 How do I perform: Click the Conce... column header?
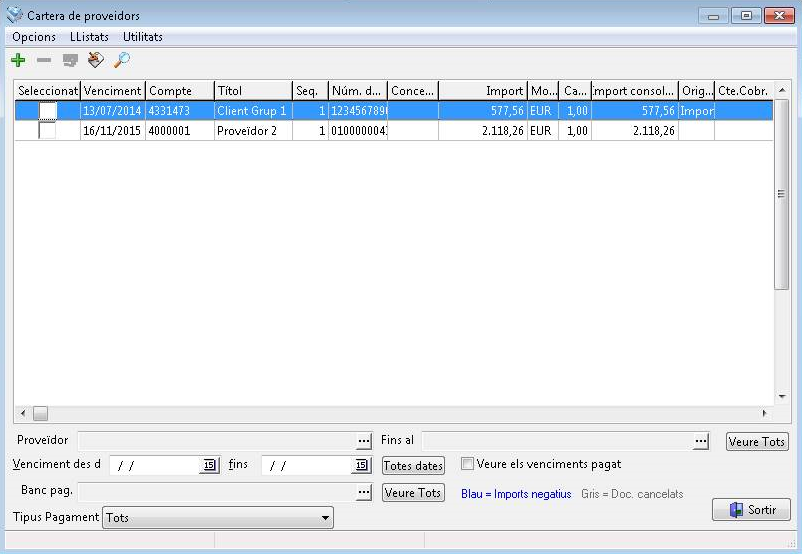[x=413, y=91]
